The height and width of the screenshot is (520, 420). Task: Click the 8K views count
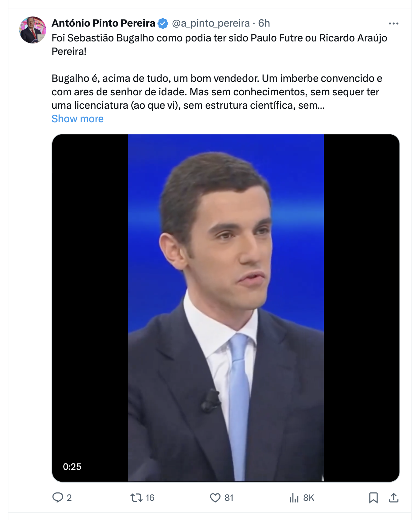click(x=309, y=498)
